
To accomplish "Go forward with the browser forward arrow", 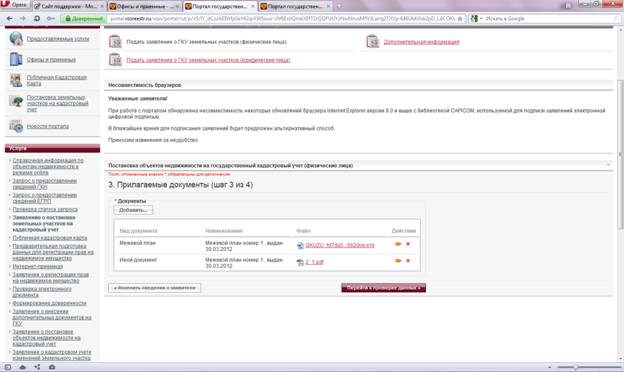I will pyautogui.click(x=23, y=19).
